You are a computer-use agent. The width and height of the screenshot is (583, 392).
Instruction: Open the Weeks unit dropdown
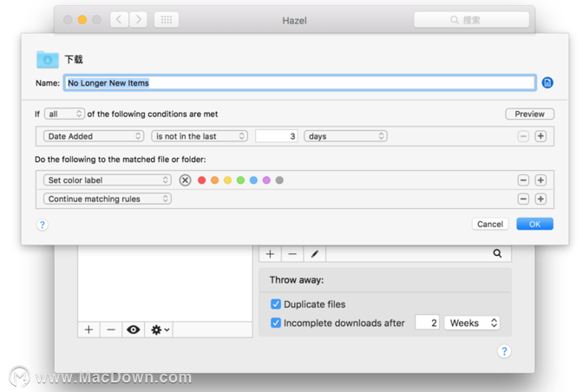(472, 323)
